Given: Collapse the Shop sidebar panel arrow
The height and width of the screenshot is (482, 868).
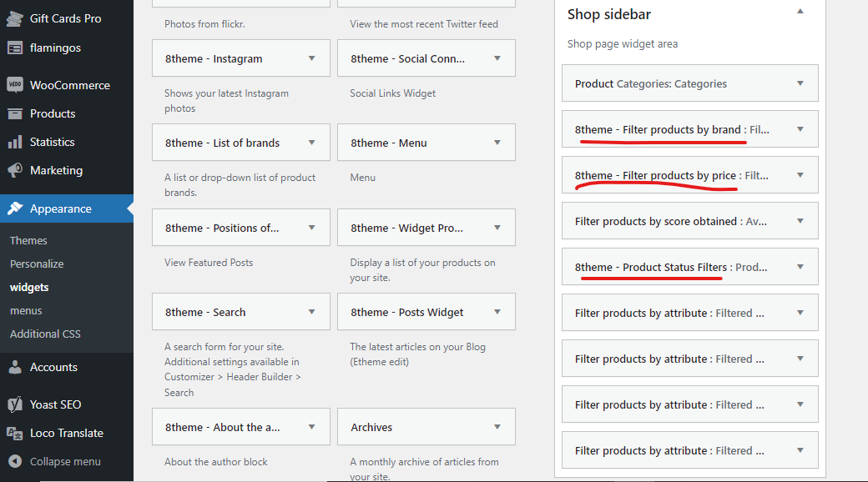Looking at the screenshot, I should pyautogui.click(x=800, y=12).
